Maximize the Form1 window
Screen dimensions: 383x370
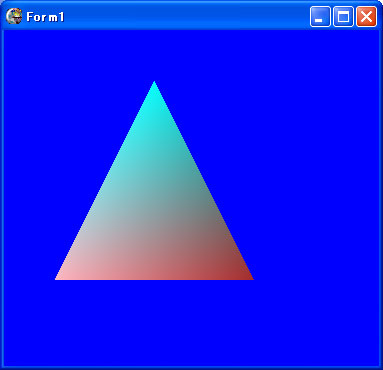point(343,16)
